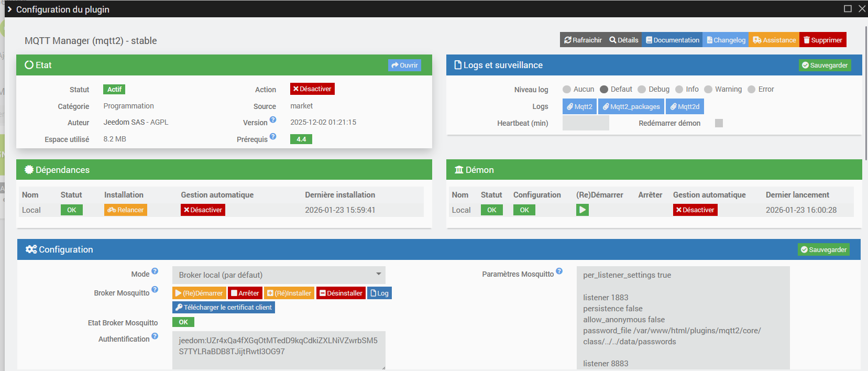
Task: Click Supprimer to delete the plugin
Action: click(x=823, y=40)
